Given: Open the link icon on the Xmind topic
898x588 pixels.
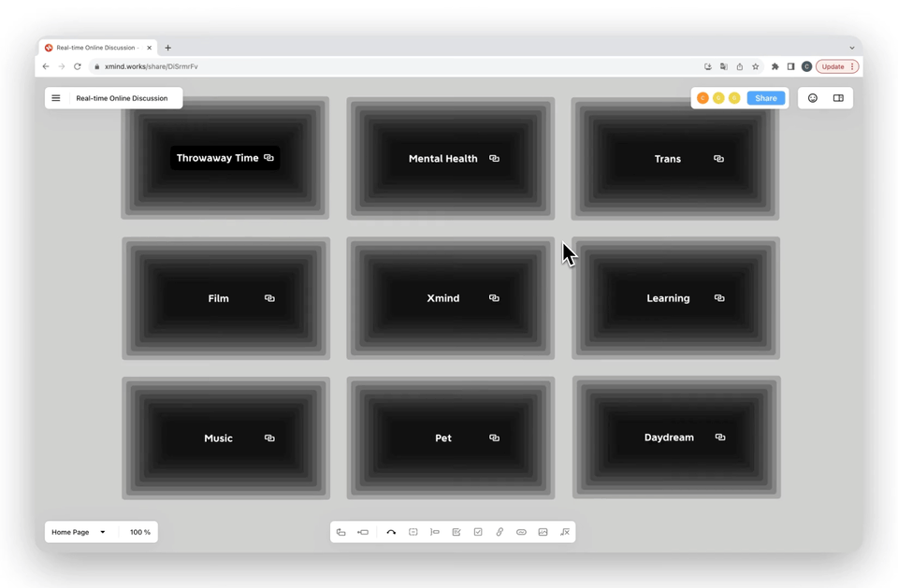Looking at the screenshot, I should point(494,298).
